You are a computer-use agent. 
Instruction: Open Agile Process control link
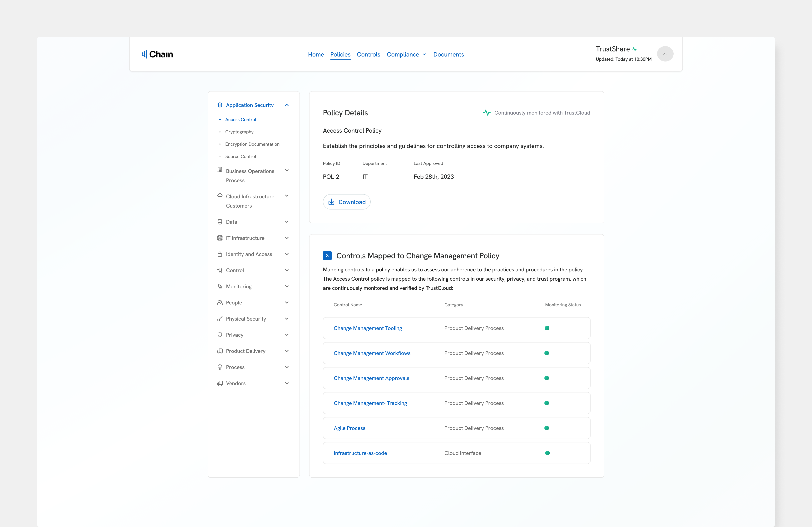(349, 428)
